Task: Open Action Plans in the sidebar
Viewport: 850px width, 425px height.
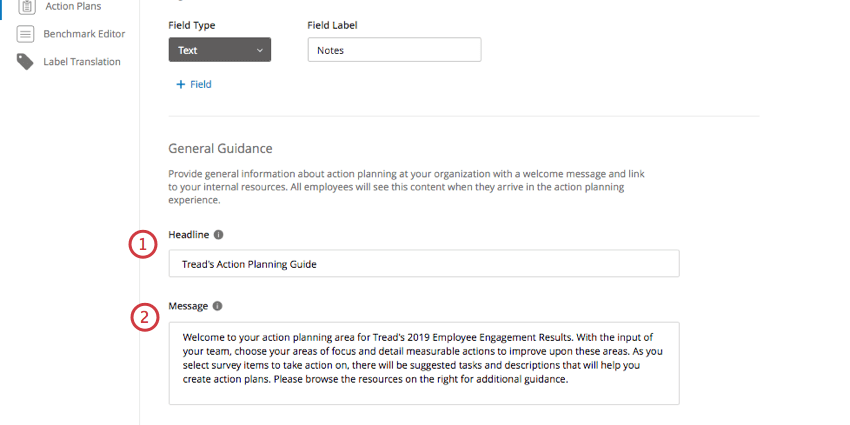Action: point(73,7)
